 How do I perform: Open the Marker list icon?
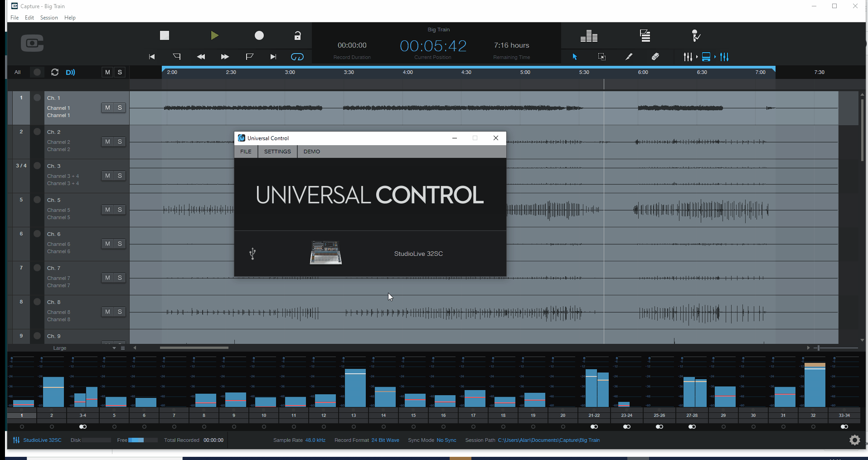click(x=645, y=35)
